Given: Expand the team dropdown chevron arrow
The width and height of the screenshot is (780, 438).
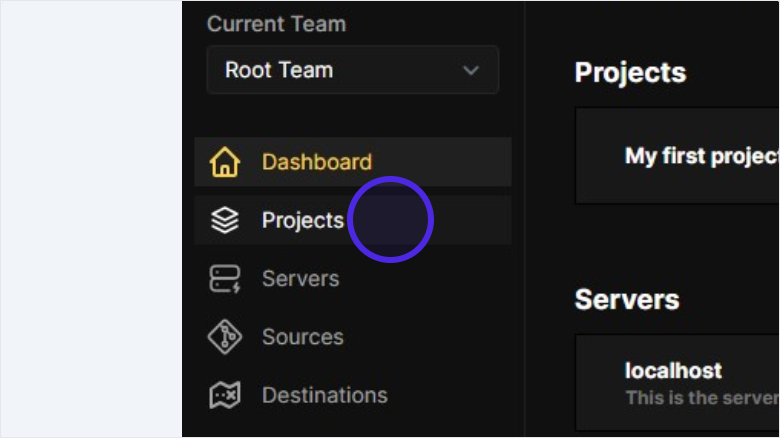Looking at the screenshot, I should 471,70.
